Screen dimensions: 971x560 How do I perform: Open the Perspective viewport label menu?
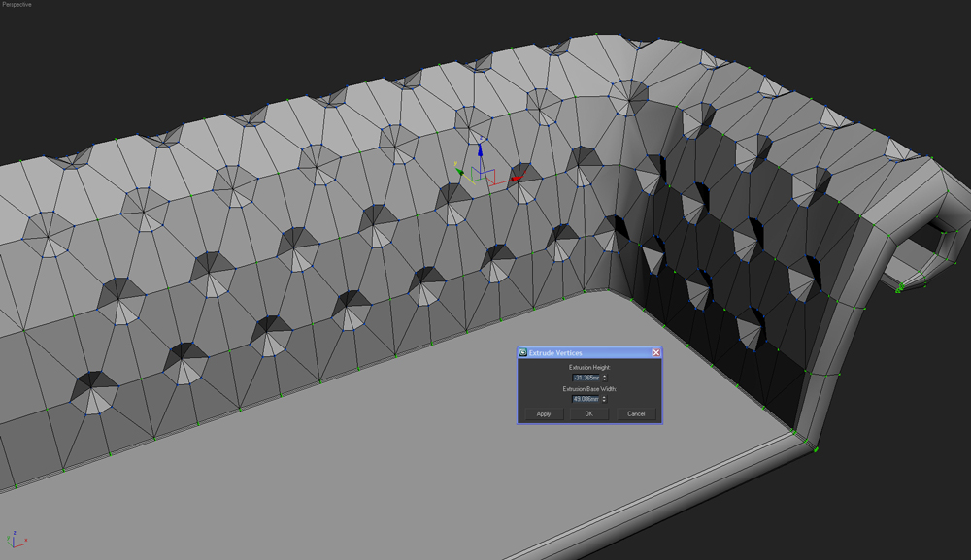(17, 5)
